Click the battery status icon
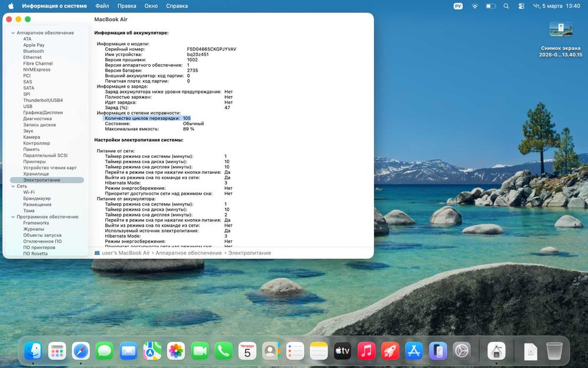Viewport: 588px width, 368px height. (491, 6)
